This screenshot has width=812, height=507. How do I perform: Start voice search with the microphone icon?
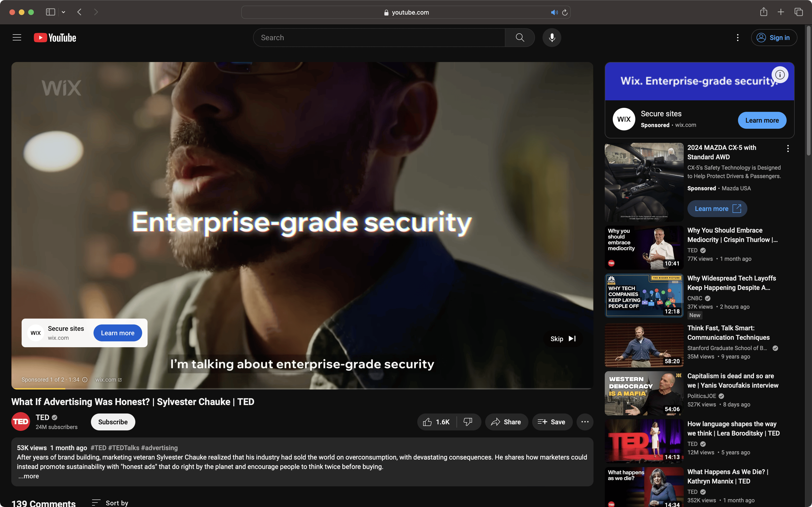552,38
